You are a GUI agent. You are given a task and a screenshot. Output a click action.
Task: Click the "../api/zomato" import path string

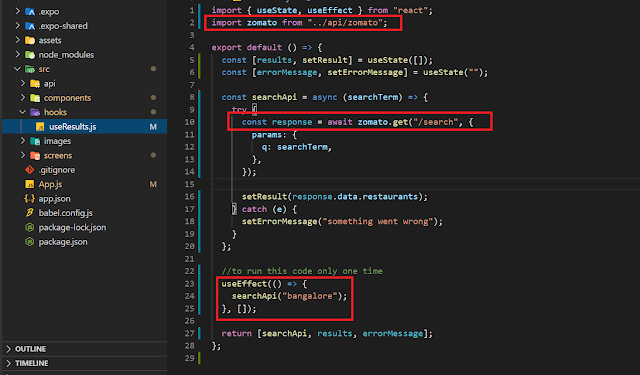coord(345,22)
